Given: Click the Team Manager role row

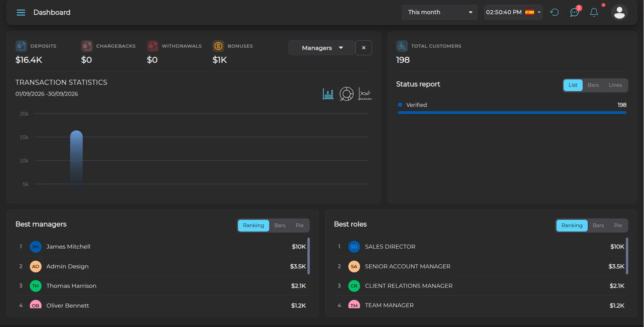Looking at the screenshot, I should tap(480, 304).
